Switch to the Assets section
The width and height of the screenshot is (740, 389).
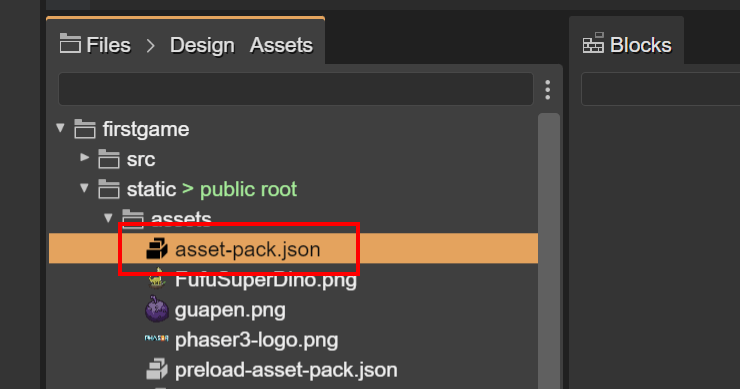281,45
